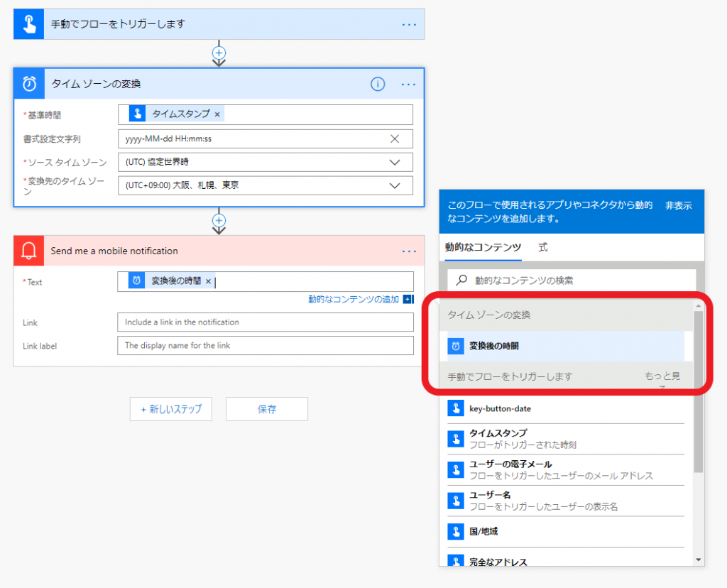This screenshot has width=727, height=588.
Task: Select key-button-date dynamic content item
Action: point(566,408)
